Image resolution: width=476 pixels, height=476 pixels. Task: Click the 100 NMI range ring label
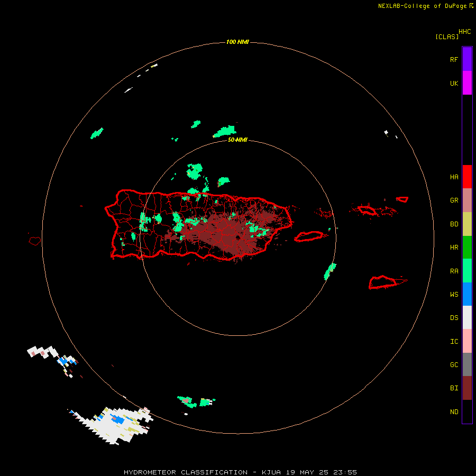point(237,42)
